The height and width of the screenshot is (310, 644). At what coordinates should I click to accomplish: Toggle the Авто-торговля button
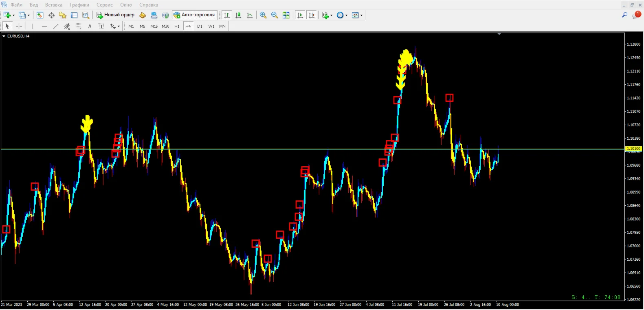[194, 15]
